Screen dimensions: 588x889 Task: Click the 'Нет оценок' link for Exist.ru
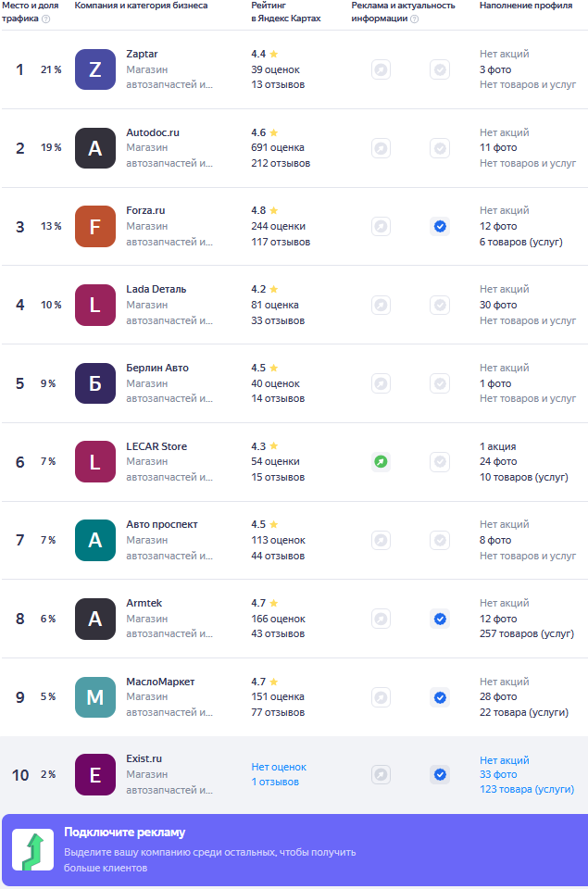(278, 767)
